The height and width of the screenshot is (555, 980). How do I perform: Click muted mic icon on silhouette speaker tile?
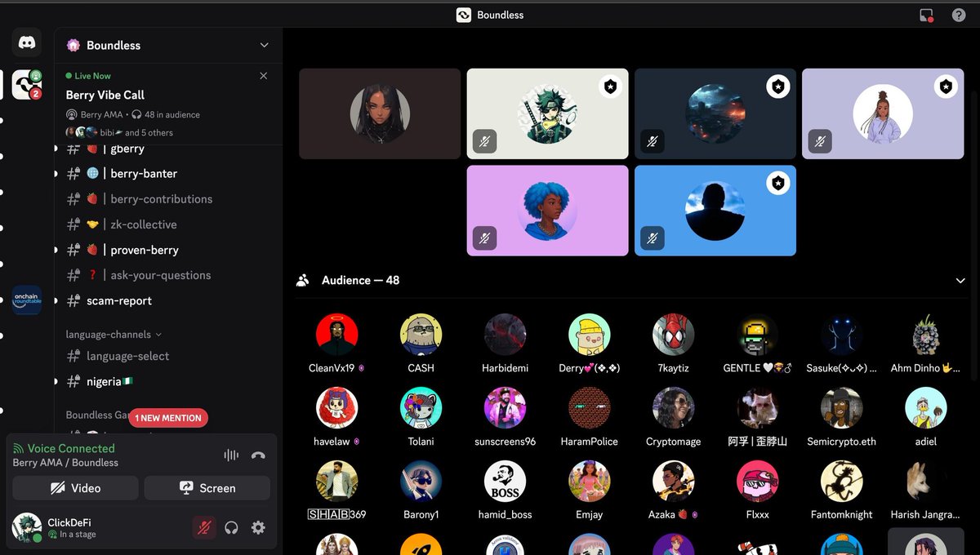[x=652, y=238]
